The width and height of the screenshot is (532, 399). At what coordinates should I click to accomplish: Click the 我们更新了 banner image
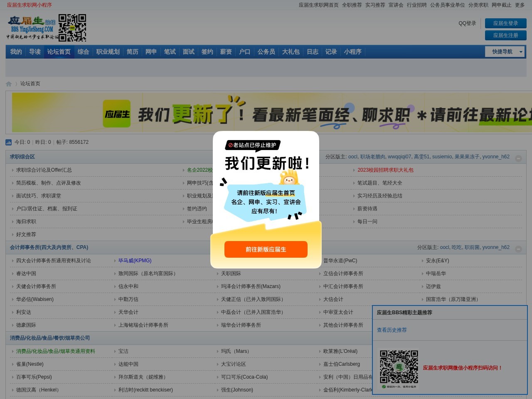tap(272, 112)
